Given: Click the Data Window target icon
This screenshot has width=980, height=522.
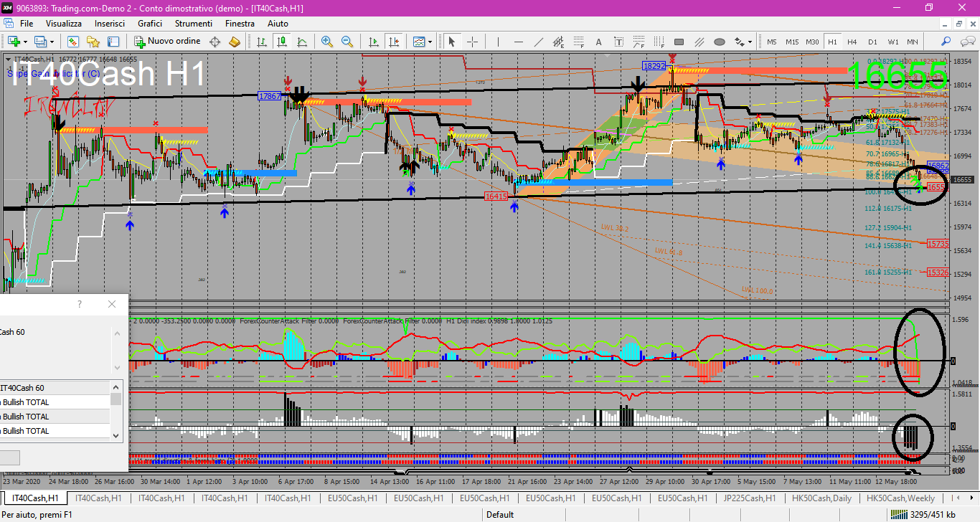Looking at the screenshot, I should (215, 42).
